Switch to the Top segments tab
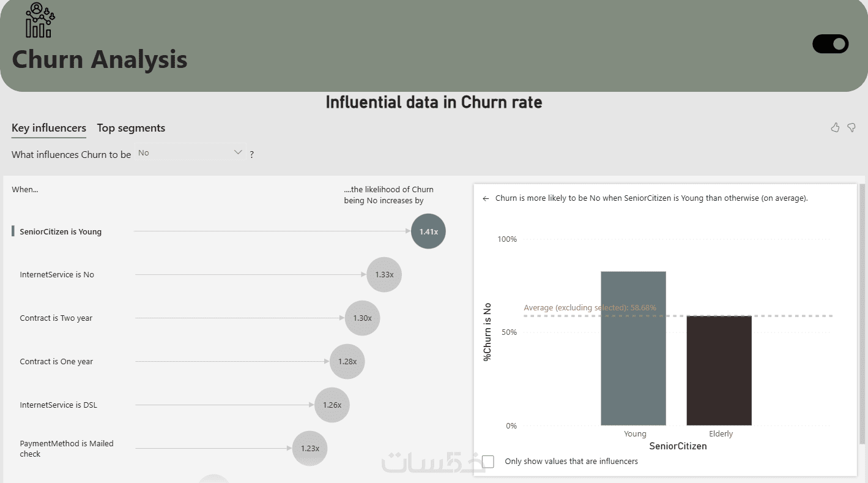Viewport: 868px width, 483px height. coord(131,128)
